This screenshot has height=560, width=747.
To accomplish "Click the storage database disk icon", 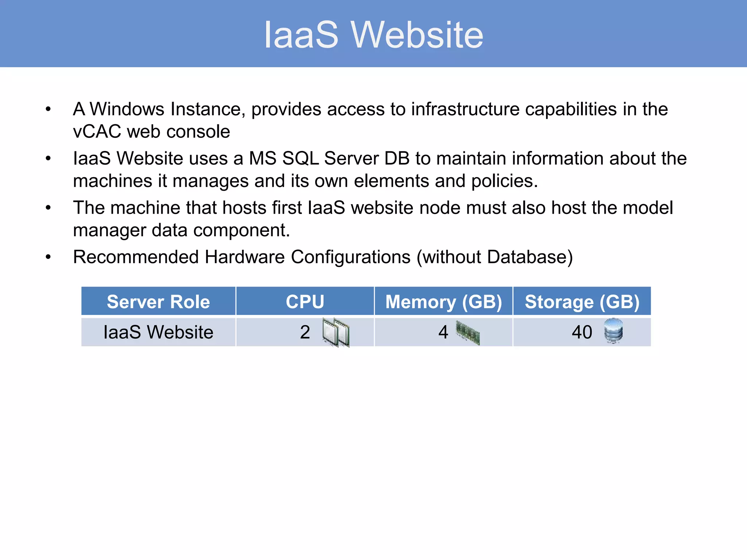I will [x=614, y=331].
